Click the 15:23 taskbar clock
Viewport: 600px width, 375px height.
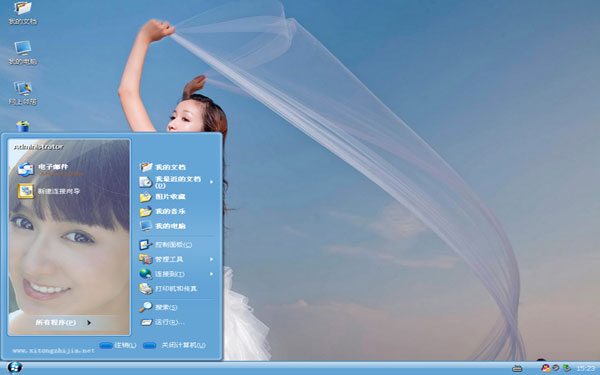coord(586,368)
